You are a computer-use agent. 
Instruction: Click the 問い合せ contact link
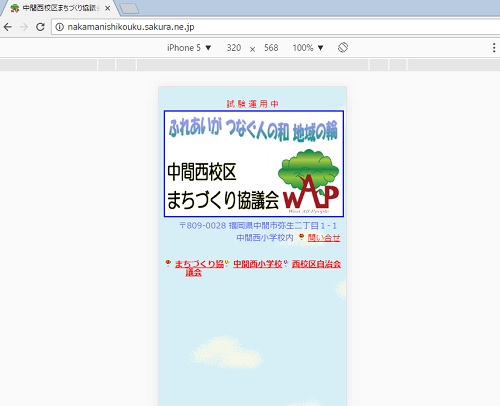click(324, 238)
